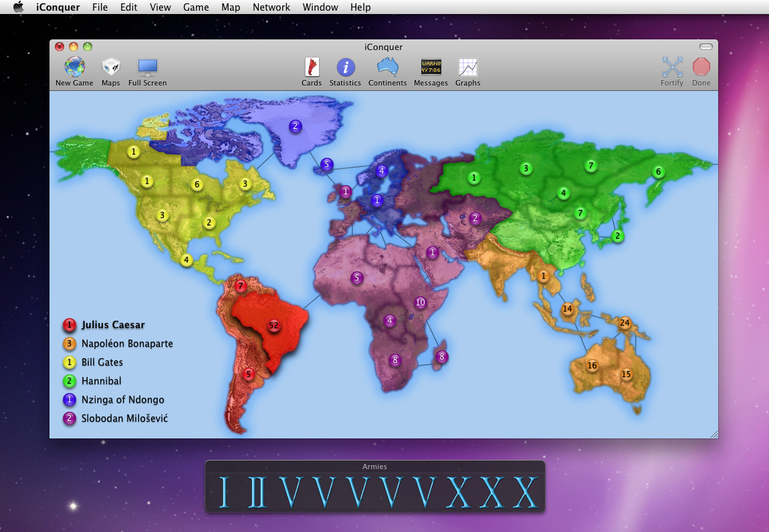Select Brazil territory with 52 armies
Image resolution: width=769 pixels, height=532 pixels.
(273, 325)
